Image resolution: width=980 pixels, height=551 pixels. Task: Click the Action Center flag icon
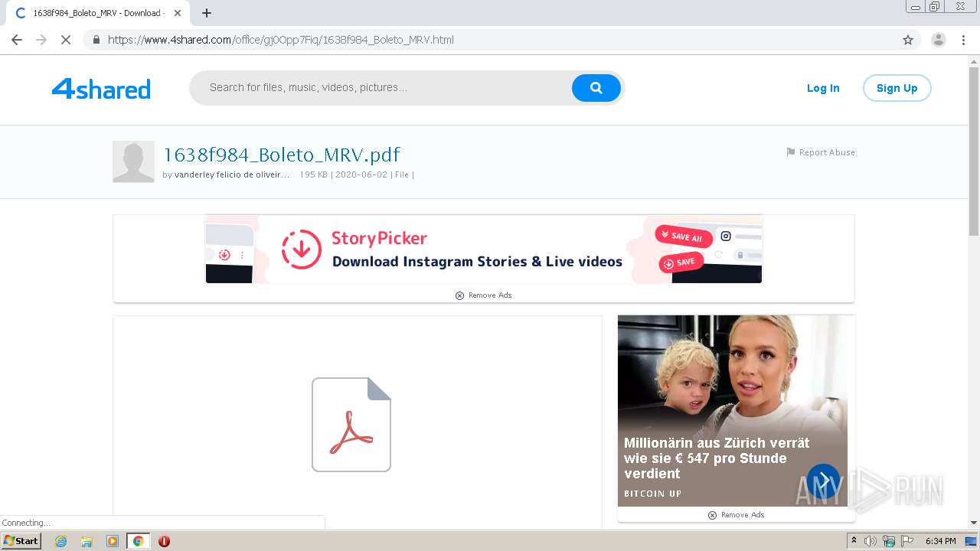[x=906, y=541]
